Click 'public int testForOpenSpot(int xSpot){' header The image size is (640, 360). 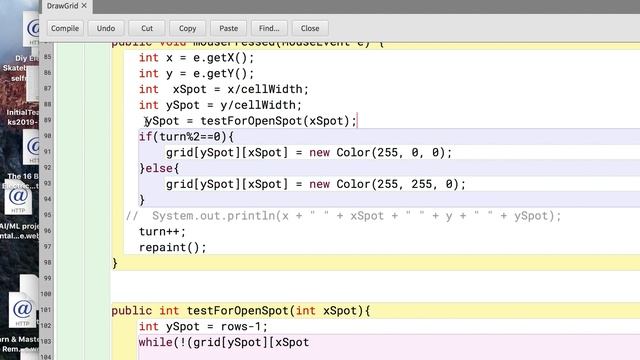click(x=241, y=311)
